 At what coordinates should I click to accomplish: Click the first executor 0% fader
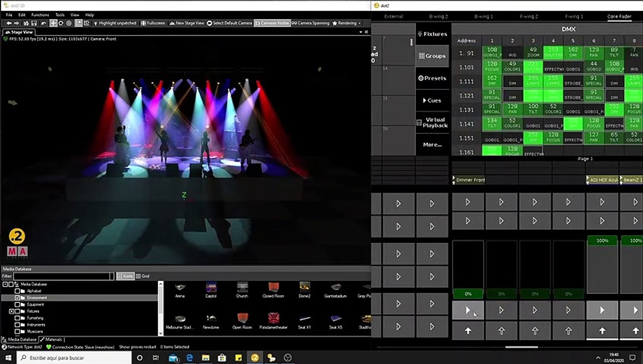[x=468, y=269]
